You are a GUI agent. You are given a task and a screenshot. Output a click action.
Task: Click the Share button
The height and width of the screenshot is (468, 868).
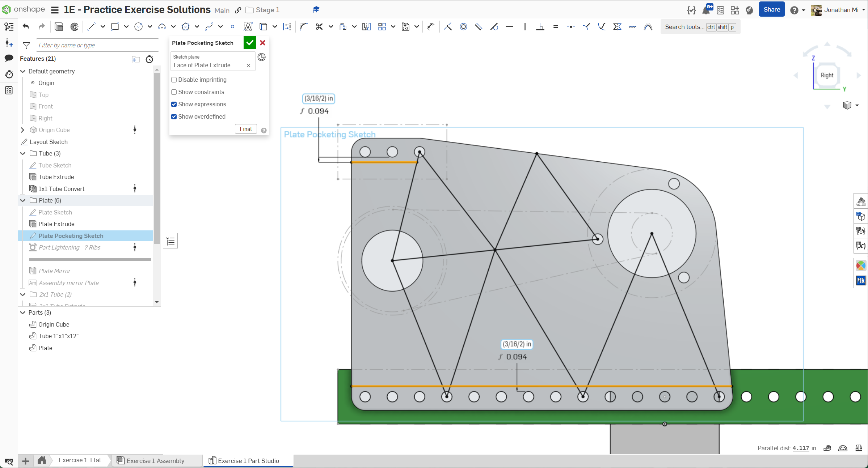coord(771,10)
